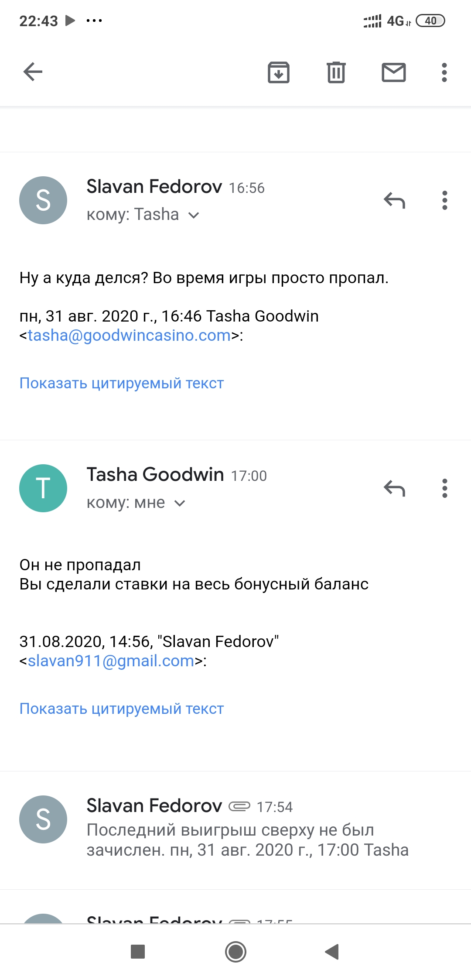The image size is (471, 980).
Task: Show quoted text in Tasha's 17:00 message
Action: pos(122,709)
